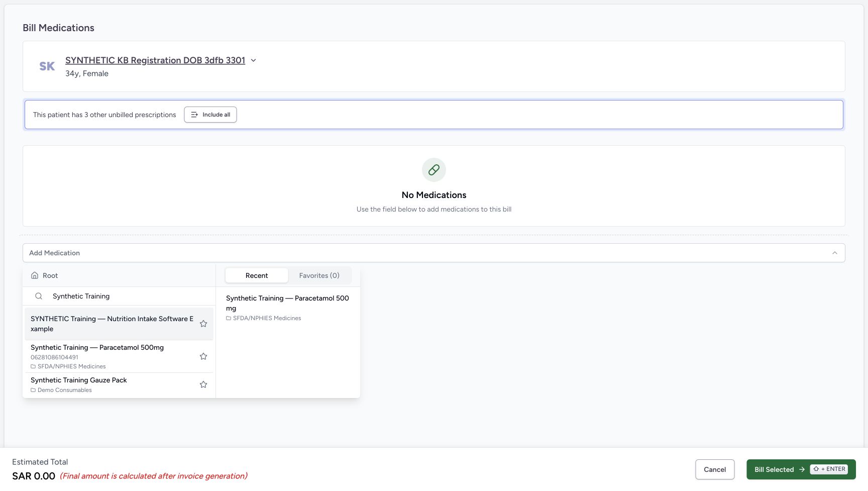Image resolution: width=868 pixels, height=491 pixels.
Task: Click the Bill Selected button
Action: pos(801,469)
